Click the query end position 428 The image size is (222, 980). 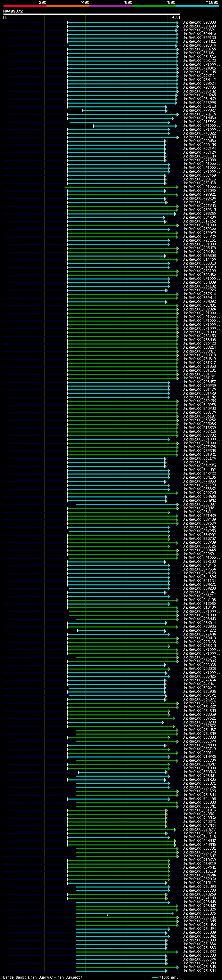[x=175, y=17]
